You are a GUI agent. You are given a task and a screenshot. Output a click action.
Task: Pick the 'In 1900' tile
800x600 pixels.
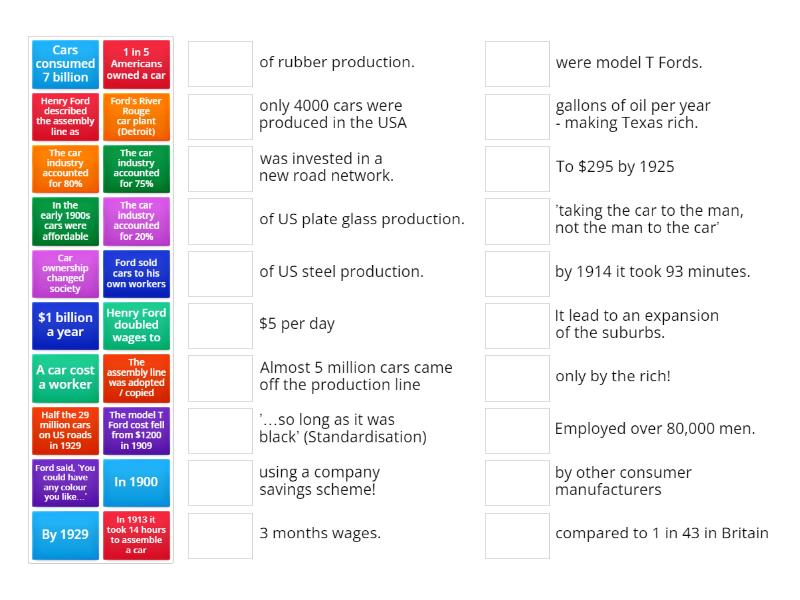[136, 482]
